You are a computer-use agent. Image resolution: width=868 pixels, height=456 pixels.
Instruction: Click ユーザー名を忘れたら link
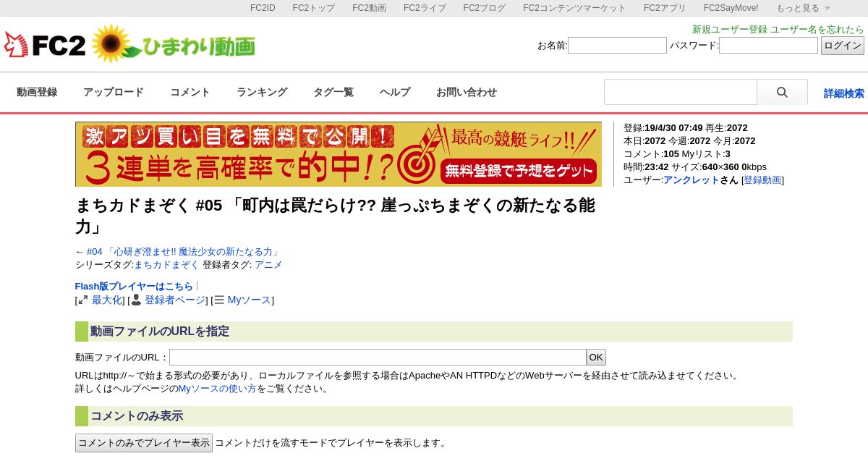click(x=817, y=29)
